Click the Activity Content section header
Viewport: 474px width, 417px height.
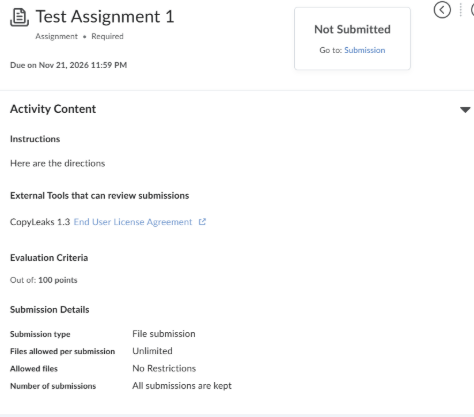click(53, 109)
